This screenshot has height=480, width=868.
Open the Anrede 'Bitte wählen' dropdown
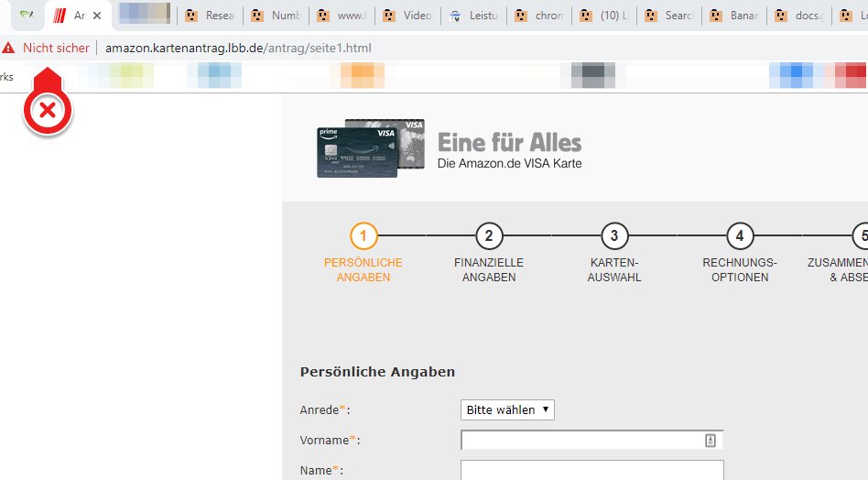tap(507, 409)
